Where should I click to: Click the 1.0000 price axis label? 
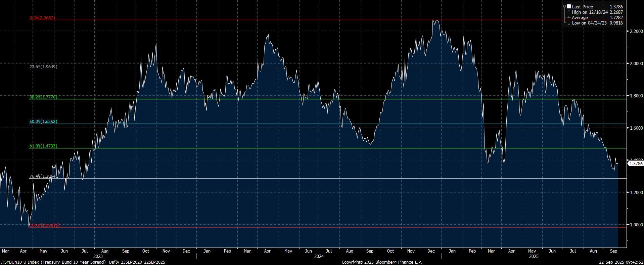pos(636,225)
